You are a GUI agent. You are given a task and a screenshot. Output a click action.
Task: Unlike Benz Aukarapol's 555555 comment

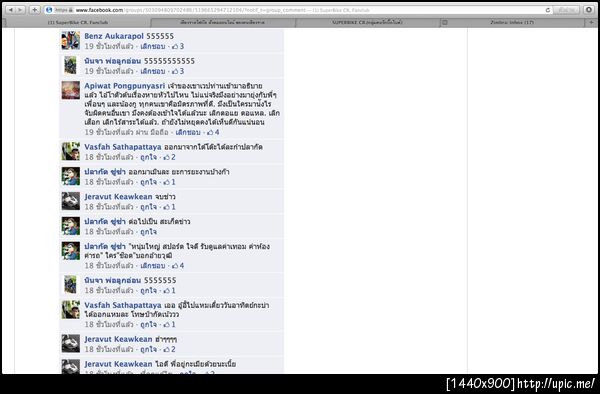click(x=152, y=46)
